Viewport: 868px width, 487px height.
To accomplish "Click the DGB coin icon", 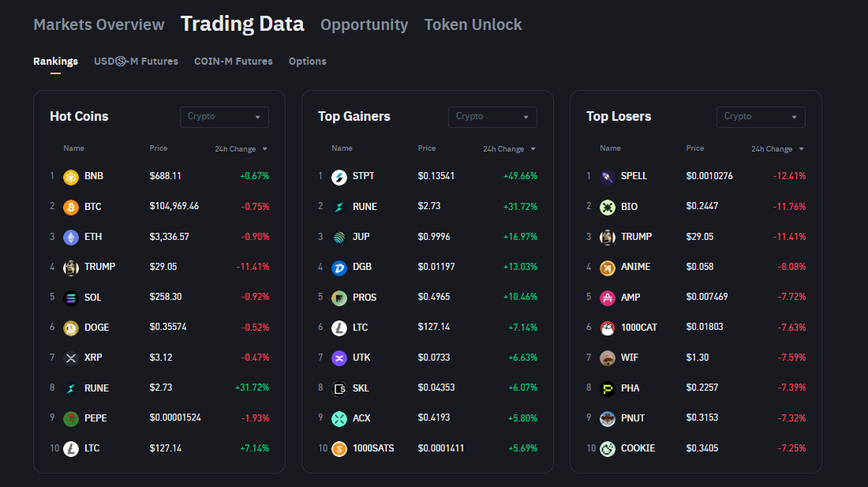I will (339, 268).
